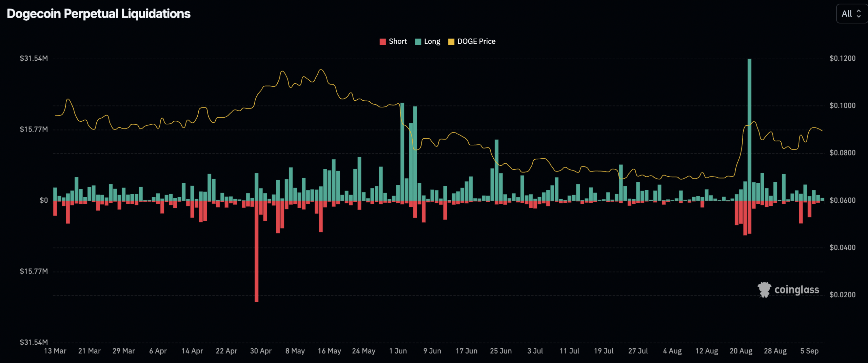Click the 6 Apr x-axis label

coord(158,351)
